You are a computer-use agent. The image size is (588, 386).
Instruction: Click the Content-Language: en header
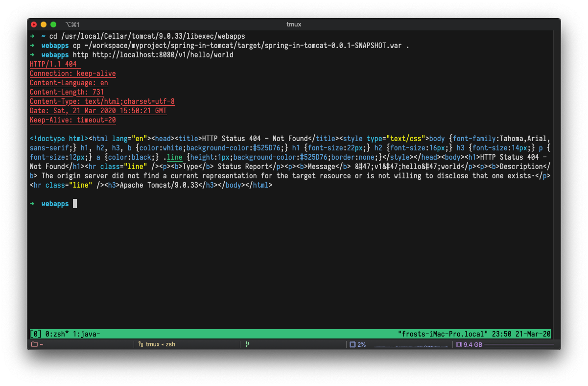pos(69,83)
